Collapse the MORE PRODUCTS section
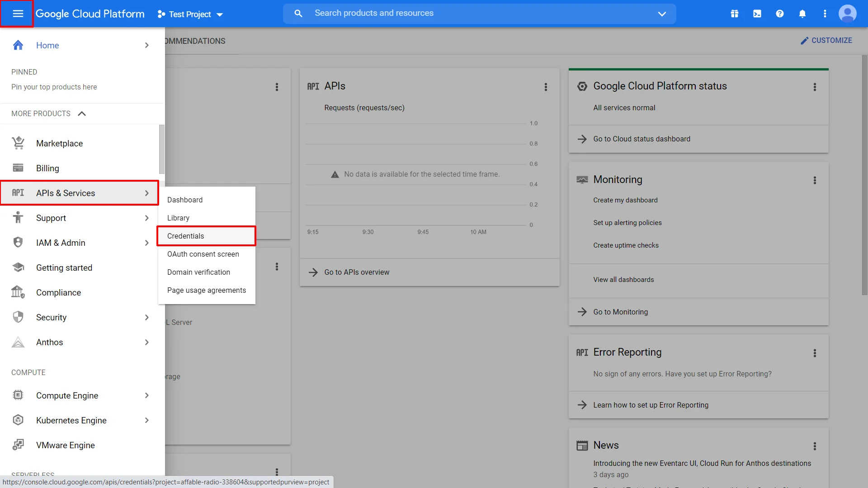This screenshot has height=488, width=868. click(x=48, y=113)
